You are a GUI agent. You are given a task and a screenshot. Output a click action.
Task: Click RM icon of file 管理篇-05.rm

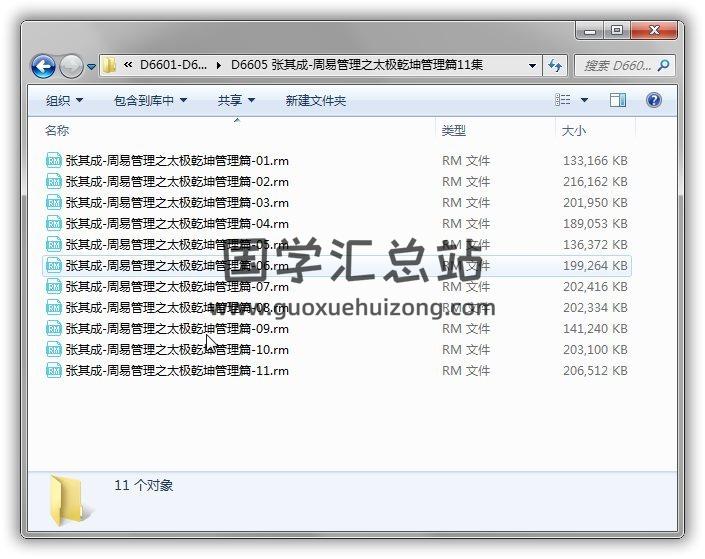point(54,245)
